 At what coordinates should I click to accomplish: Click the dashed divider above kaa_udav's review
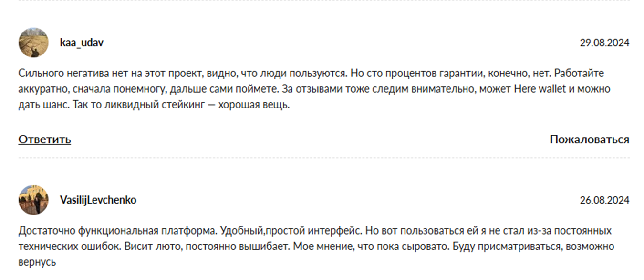tap(324, 0)
